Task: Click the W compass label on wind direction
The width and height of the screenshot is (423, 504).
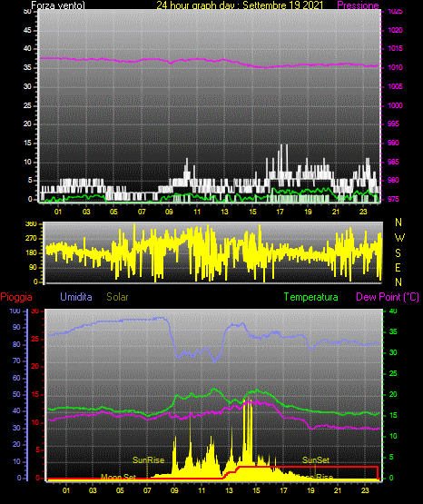Action: pos(399,238)
